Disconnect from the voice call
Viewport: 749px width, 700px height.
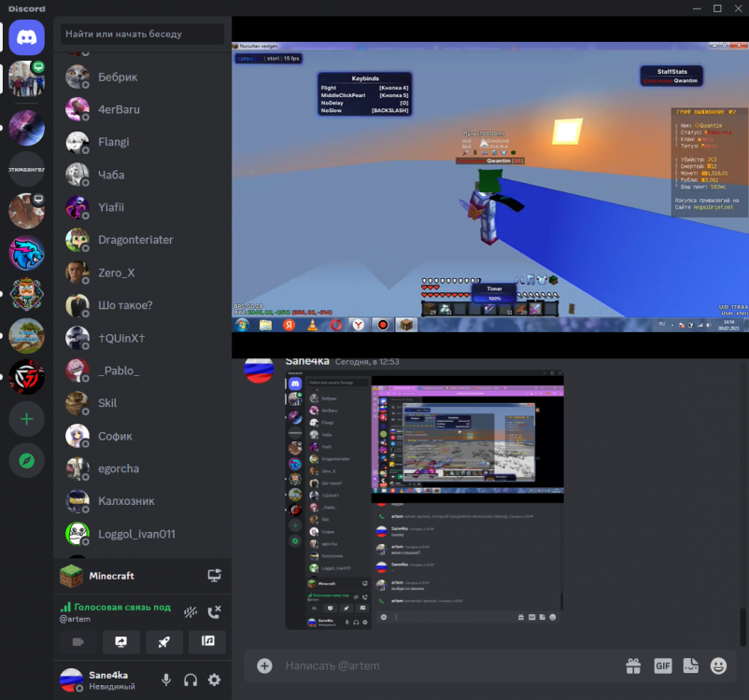(213, 612)
